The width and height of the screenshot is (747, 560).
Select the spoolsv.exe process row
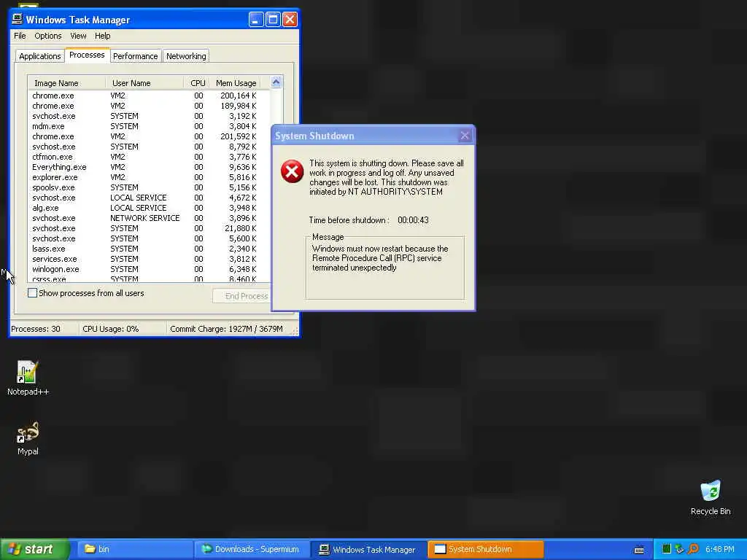(x=149, y=187)
